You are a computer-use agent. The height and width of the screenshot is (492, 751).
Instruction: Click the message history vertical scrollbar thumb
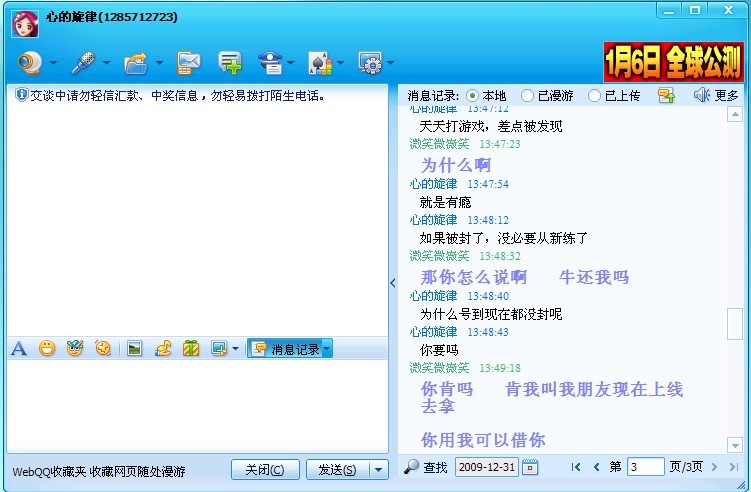pyautogui.click(x=735, y=324)
